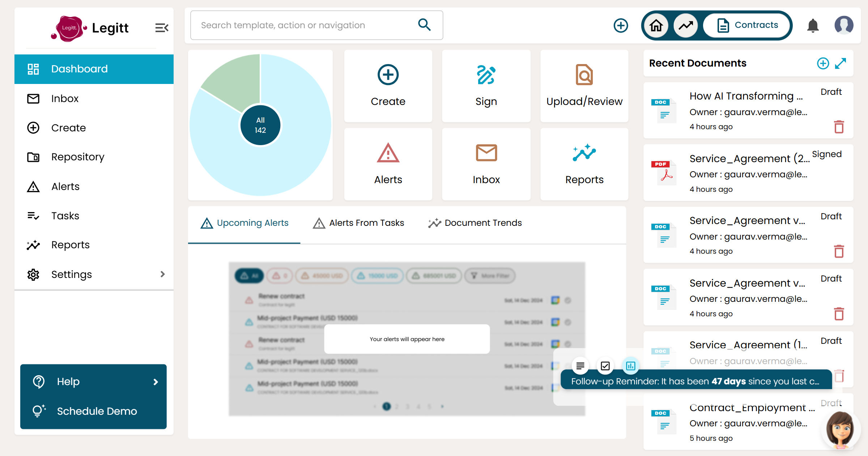Go to Alerts in the sidebar
The height and width of the screenshot is (456, 868).
[94, 186]
